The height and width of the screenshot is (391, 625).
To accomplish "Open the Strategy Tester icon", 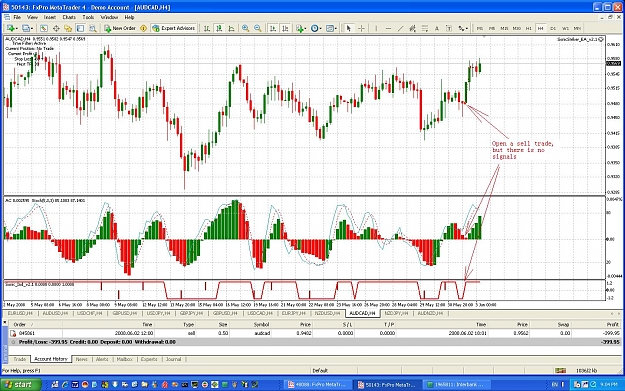I will coord(93,28).
